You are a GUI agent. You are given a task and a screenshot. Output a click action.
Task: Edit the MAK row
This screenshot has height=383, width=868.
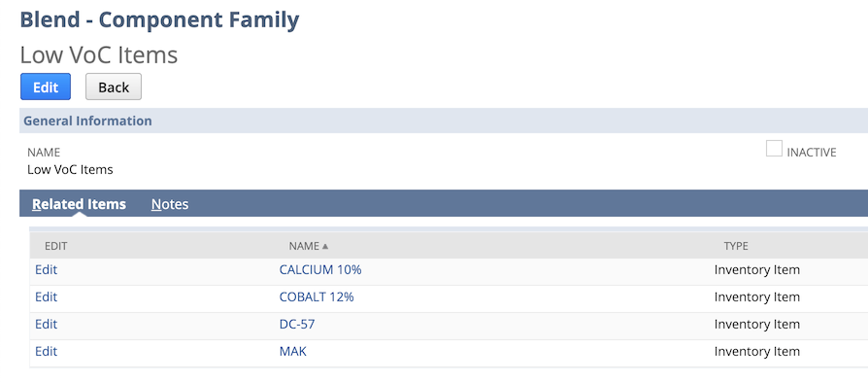(46, 351)
